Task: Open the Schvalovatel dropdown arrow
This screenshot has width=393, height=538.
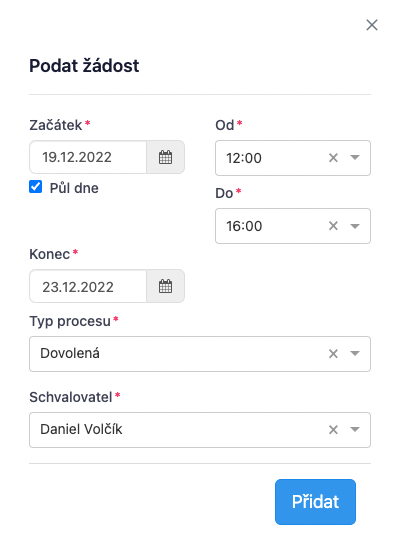Action: point(355,430)
